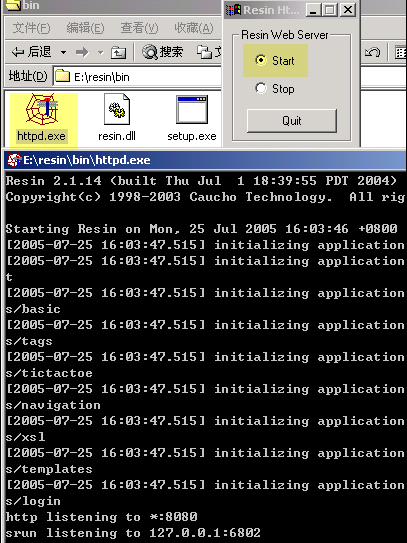Maximize the Resin Httpd window
Image resolution: width=407 pixels, height=543 pixels.
[x=330, y=10]
